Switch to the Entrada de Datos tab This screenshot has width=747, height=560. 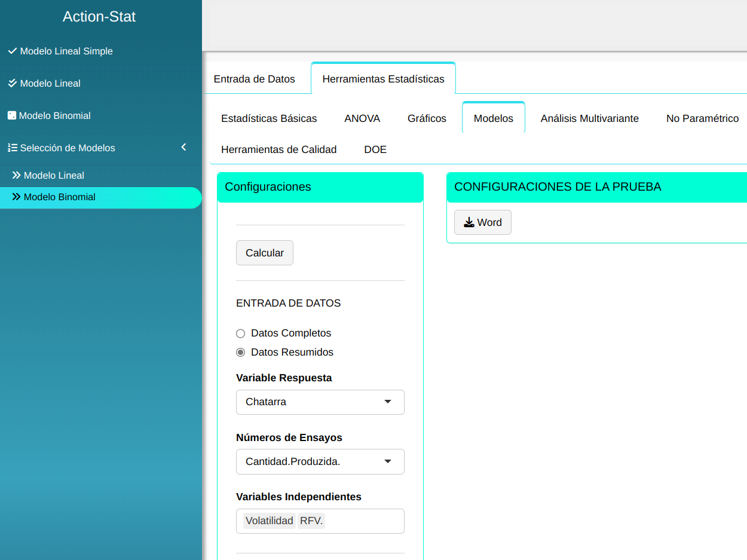[x=254, y=79]
